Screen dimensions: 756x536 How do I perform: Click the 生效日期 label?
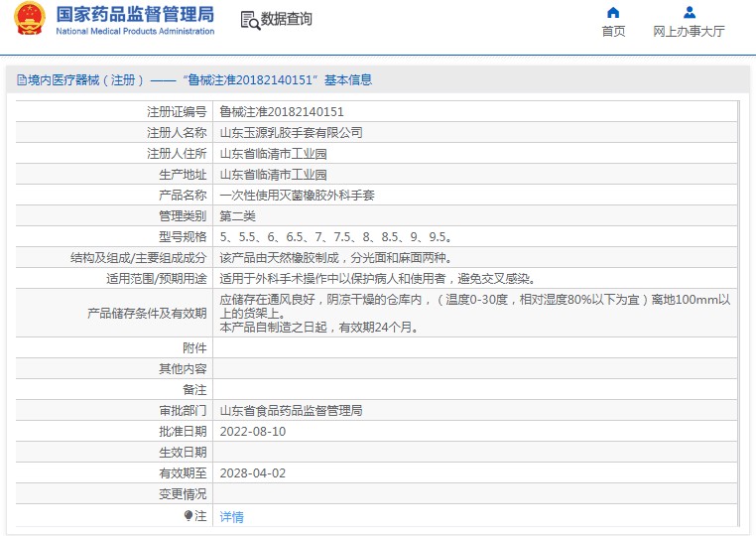click(x=183, y=453)
